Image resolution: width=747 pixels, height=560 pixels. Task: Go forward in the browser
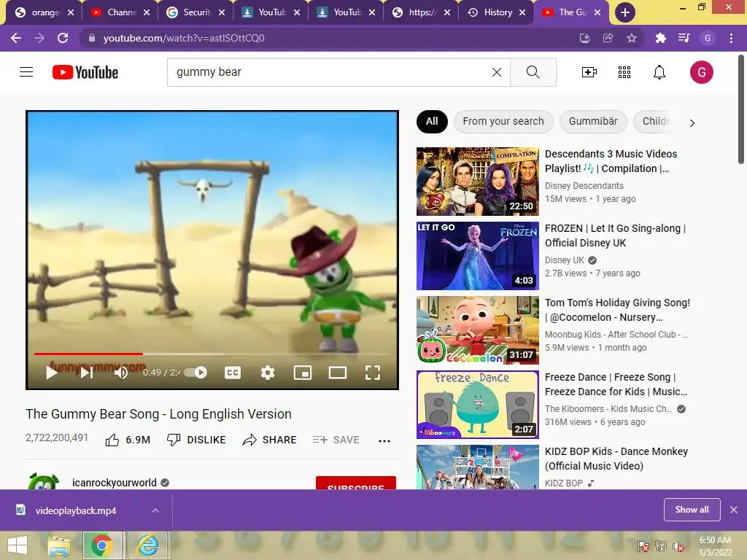39,38
